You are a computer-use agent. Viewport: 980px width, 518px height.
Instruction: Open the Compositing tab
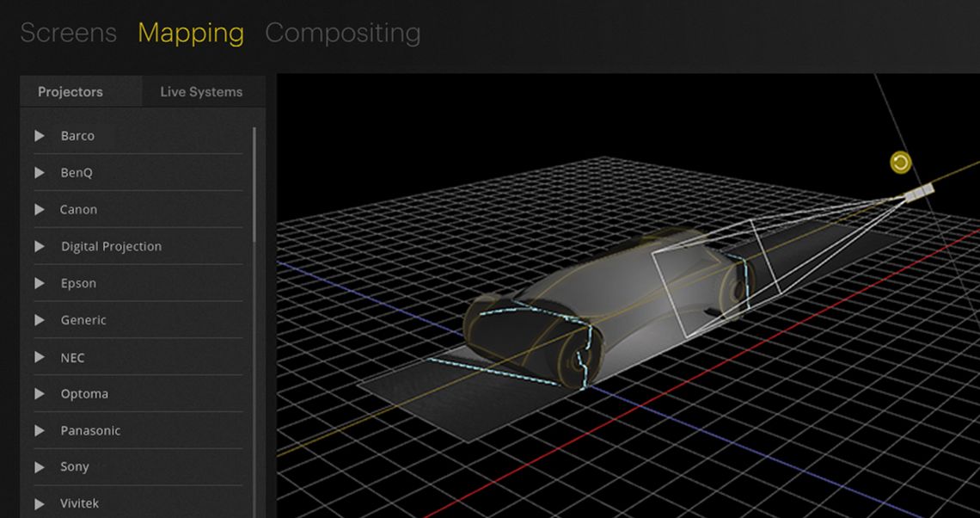tap(342, 34)
